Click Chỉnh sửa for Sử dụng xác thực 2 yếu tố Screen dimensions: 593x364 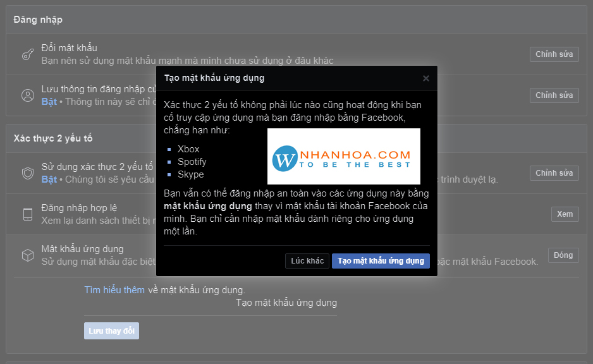pyautogui.click(x=554, y=173)
